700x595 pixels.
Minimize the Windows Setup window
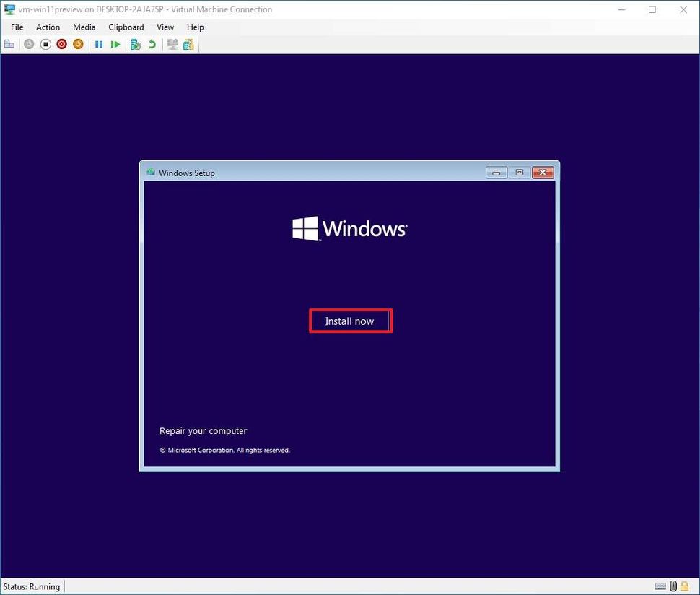click(x=496, y=173)
